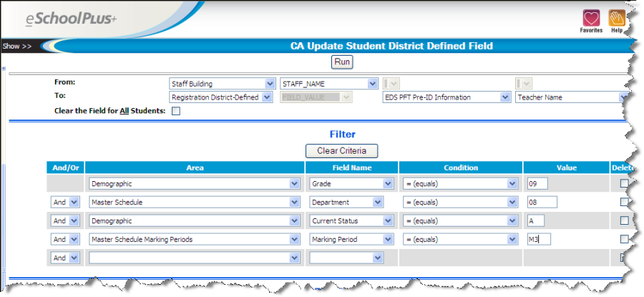Open Master Schedule Marking Periods area dropdown
Image resolution: width=644 pixels, height=297 pixels.
coord(193,239)
